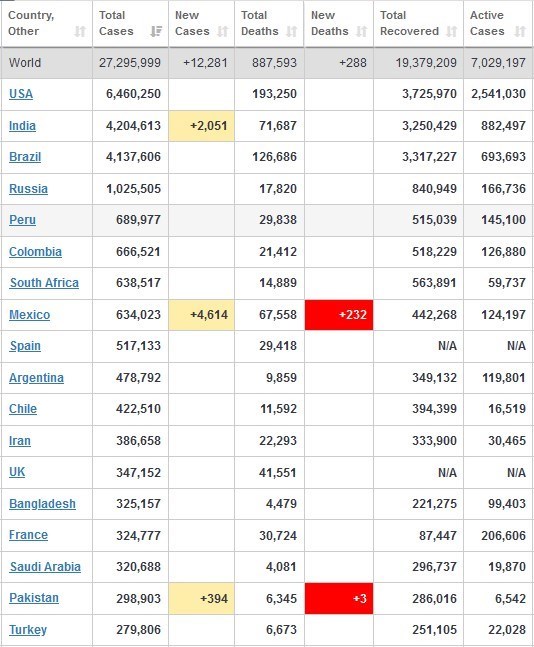This screenshot has height=647, width=534.
Task: Sort by New Deaths arrow icon
Action: click(x=361, y=31)
